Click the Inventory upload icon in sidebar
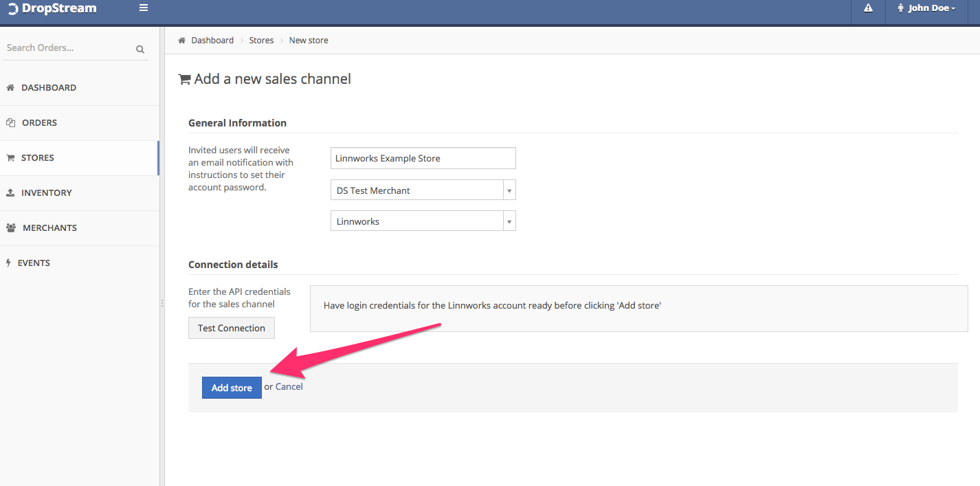Viewport: 980px width, 486px height. (10, 193)
